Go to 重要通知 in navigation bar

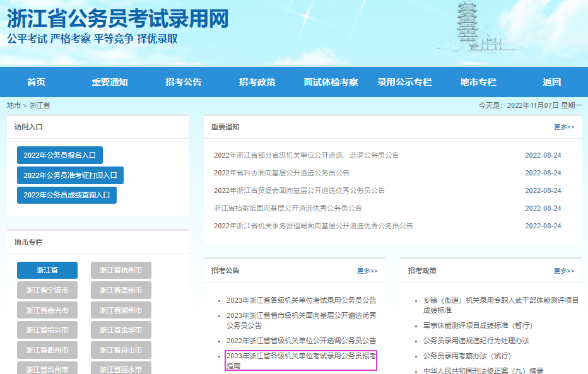[x=110, y=82]
